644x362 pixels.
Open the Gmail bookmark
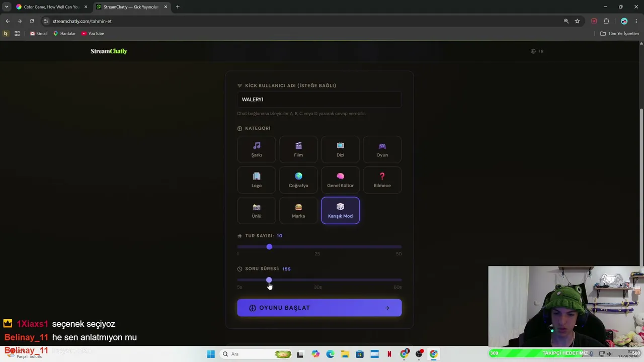click(x=39, y=34)
